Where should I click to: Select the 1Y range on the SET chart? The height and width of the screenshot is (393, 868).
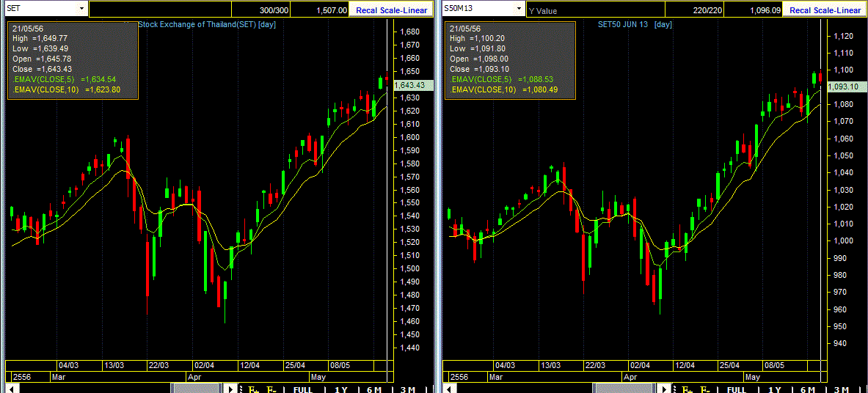coord(341,389)
